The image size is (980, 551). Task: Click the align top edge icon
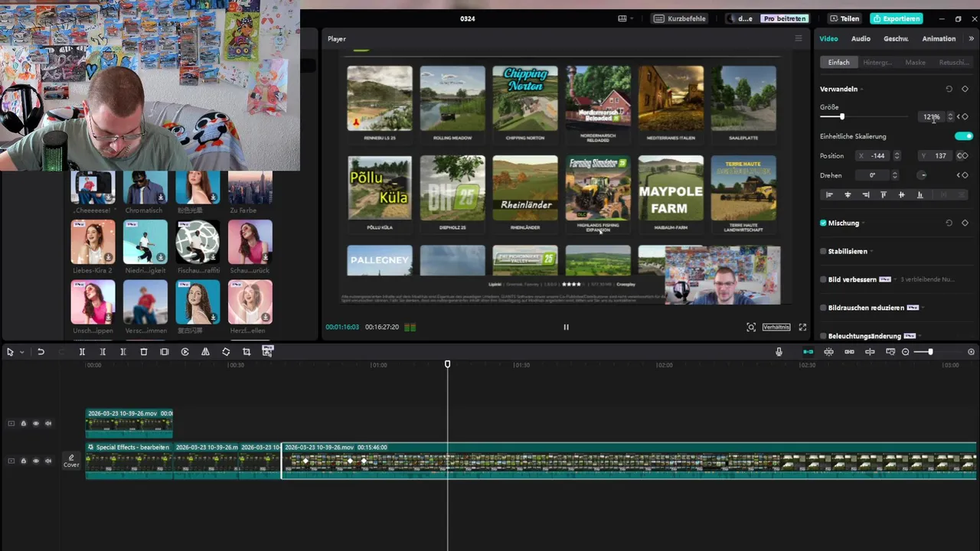[884, 195]
